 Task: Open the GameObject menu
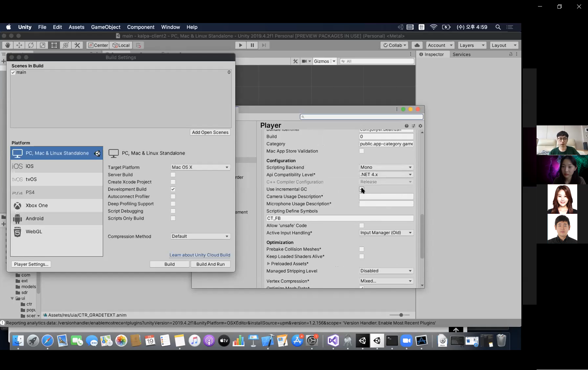point(106,27)
